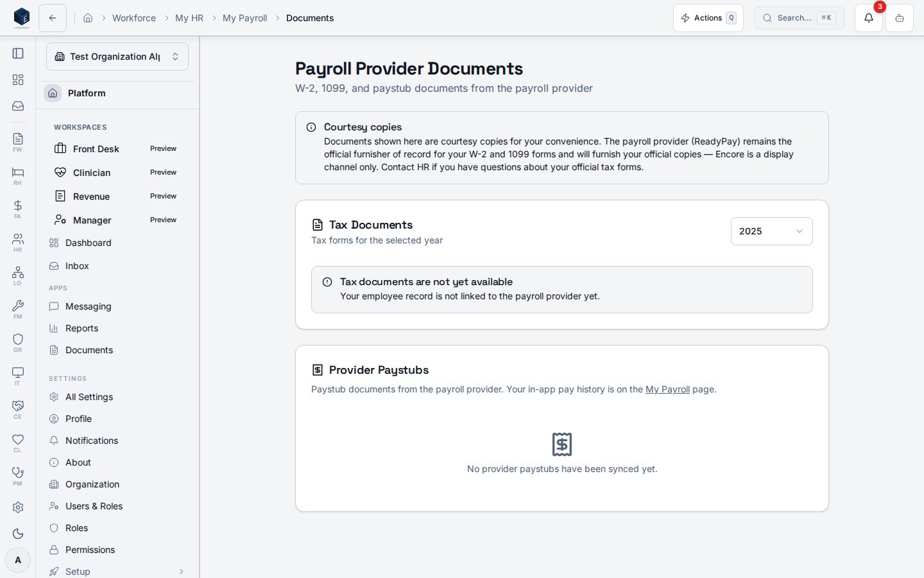Go to Workforce breadcrumb
Screen dimensions: 924x578
click(134, 18)
